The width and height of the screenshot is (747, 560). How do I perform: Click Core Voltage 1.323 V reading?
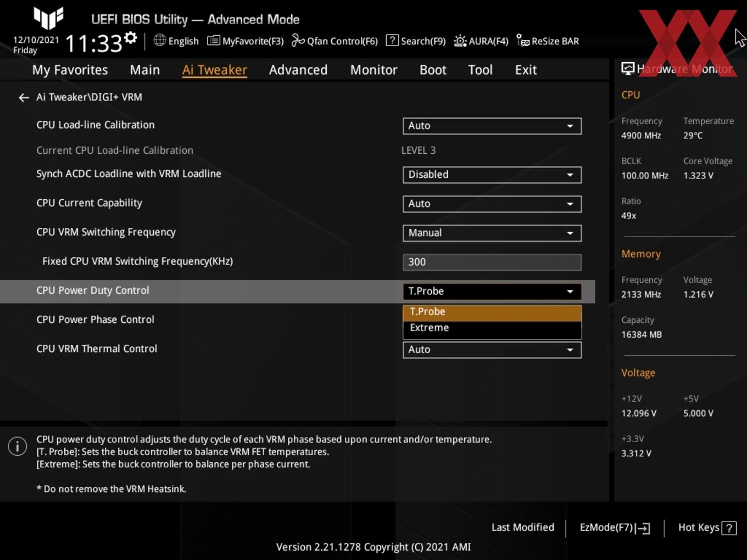(698, 176)
